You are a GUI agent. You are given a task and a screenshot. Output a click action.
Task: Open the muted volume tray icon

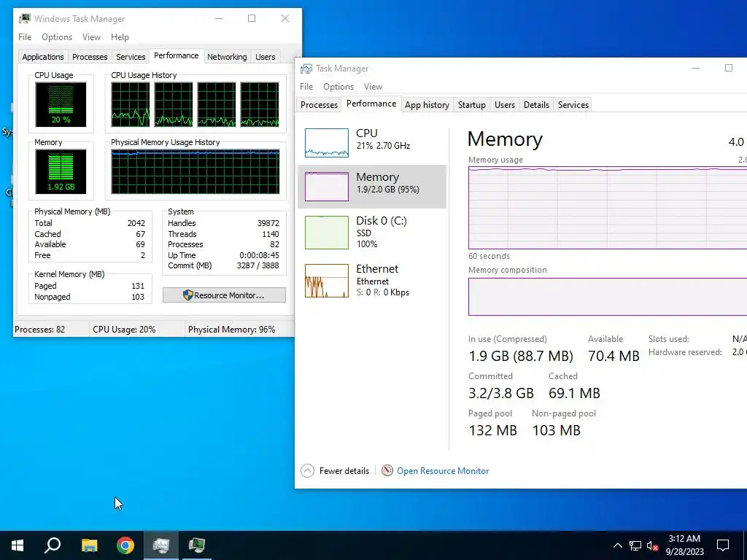(652, 545)
